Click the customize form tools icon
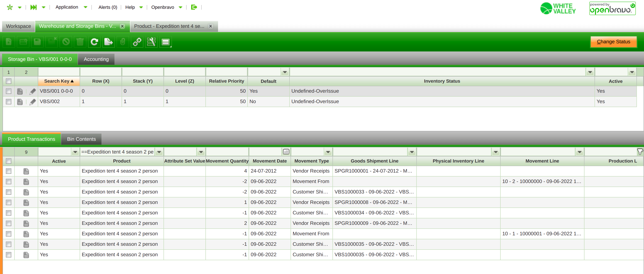The height and width of the screenshot is (274, 644). click(151, 42)
